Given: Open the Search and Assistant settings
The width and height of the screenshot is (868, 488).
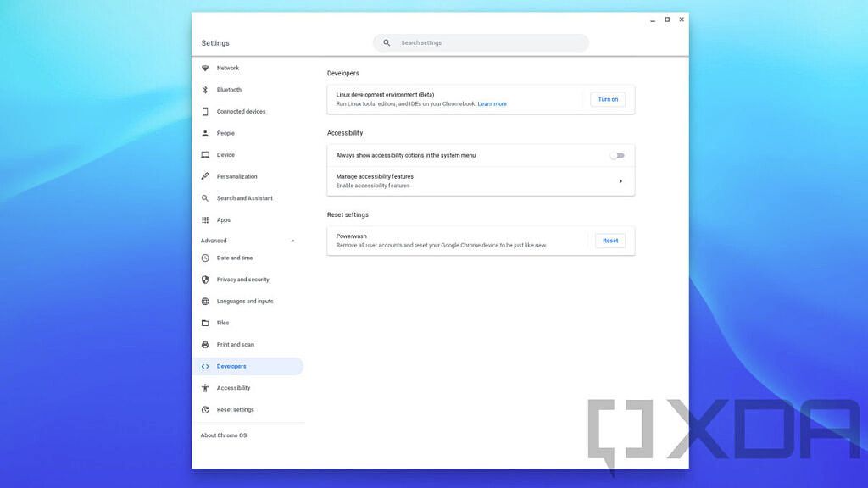Looking at the screenshot, I should [x=203, y=197].
